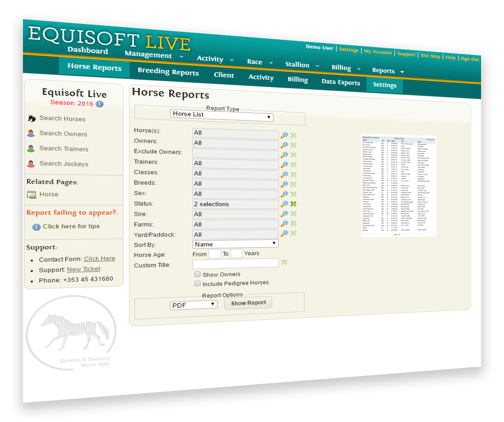Expand the top Activity menu arrow
Viewport: 504px width, 422px height.
[x=232, y=60]
